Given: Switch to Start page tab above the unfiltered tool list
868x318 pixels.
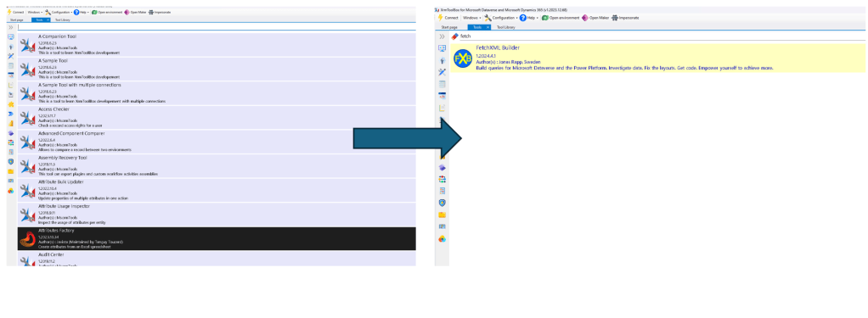Looking at the screenshot, I should (x=17, y=20).
